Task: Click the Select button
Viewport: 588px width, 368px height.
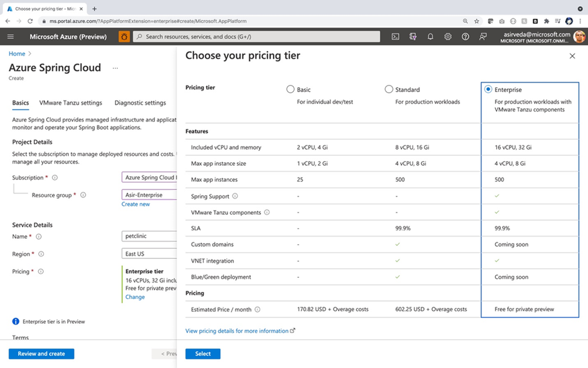Action: (203, 354)
